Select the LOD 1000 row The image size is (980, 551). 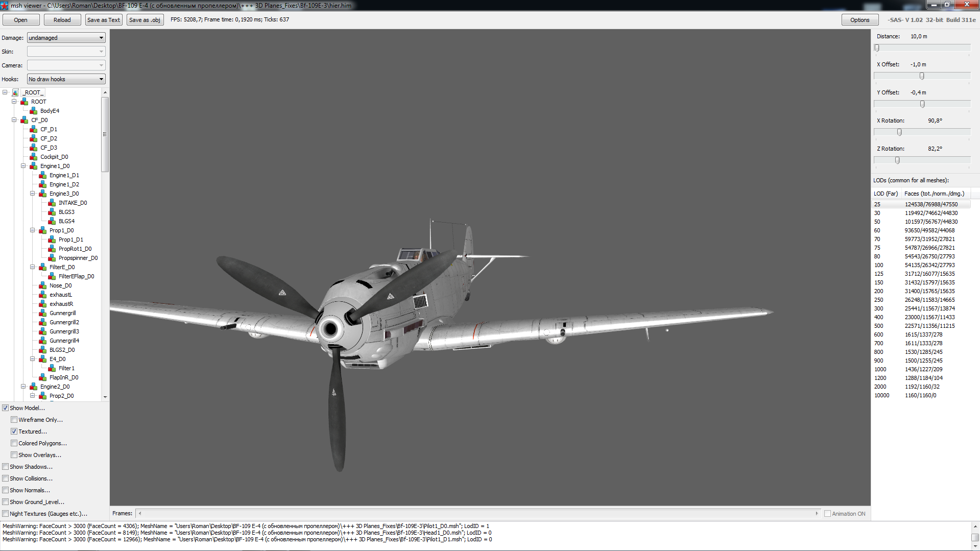(921, 369)
